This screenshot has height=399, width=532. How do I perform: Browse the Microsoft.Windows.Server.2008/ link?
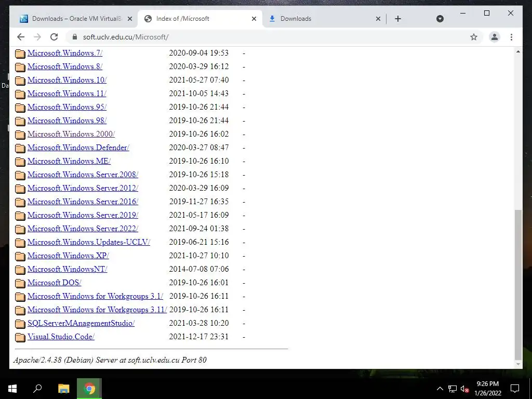(x=83, y=175)
